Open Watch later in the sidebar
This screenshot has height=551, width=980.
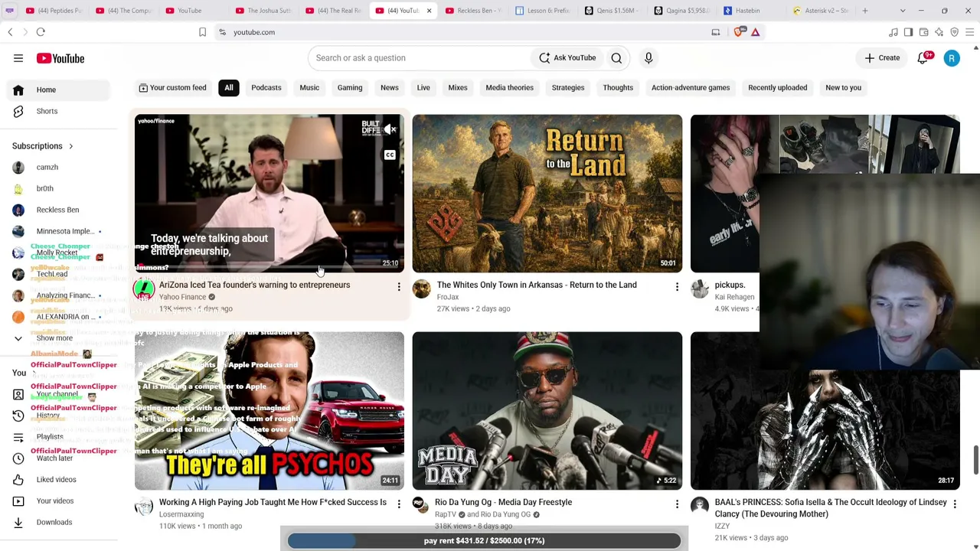coord(54,458)
